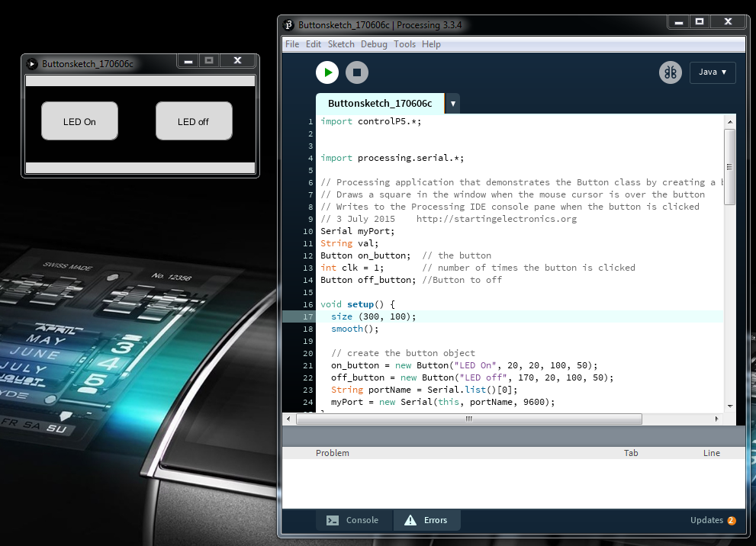This screenshot has width=756, height=546.
Task: Click the horizontal scroll left arrow
Action: (288, 419)
